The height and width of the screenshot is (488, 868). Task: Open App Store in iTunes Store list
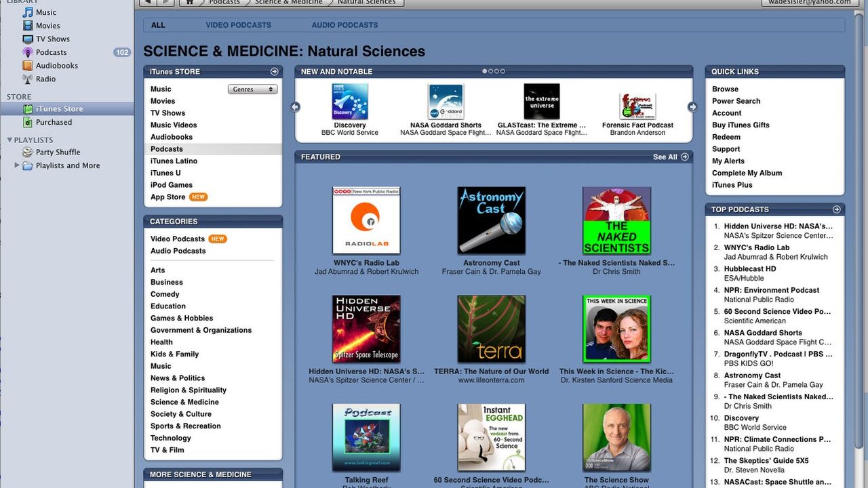pyautogui.click(x=167, y=197)
